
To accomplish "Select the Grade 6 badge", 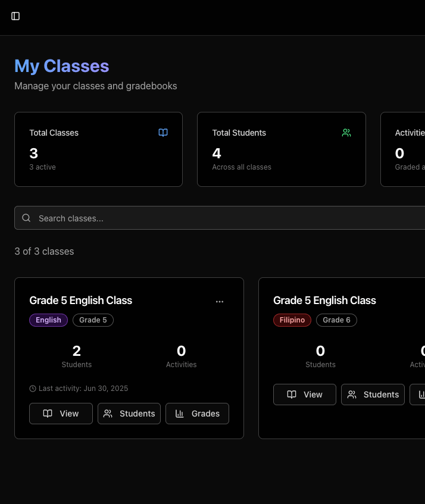I will pyautogui.click(x=336, y=320).
